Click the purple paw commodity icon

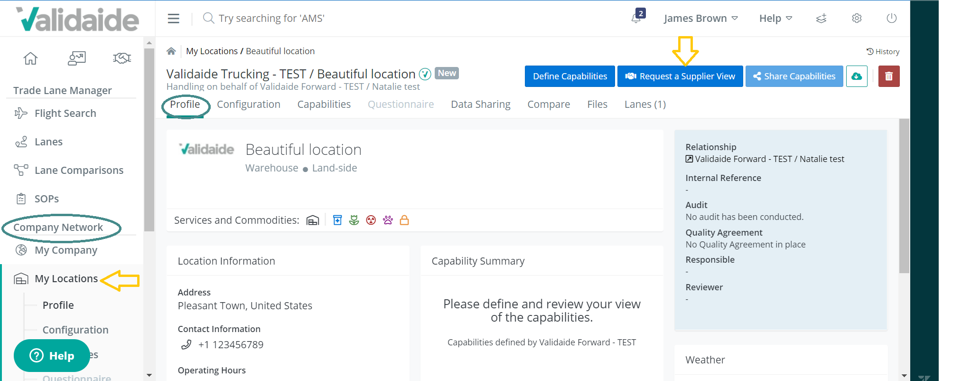[388, 220]
